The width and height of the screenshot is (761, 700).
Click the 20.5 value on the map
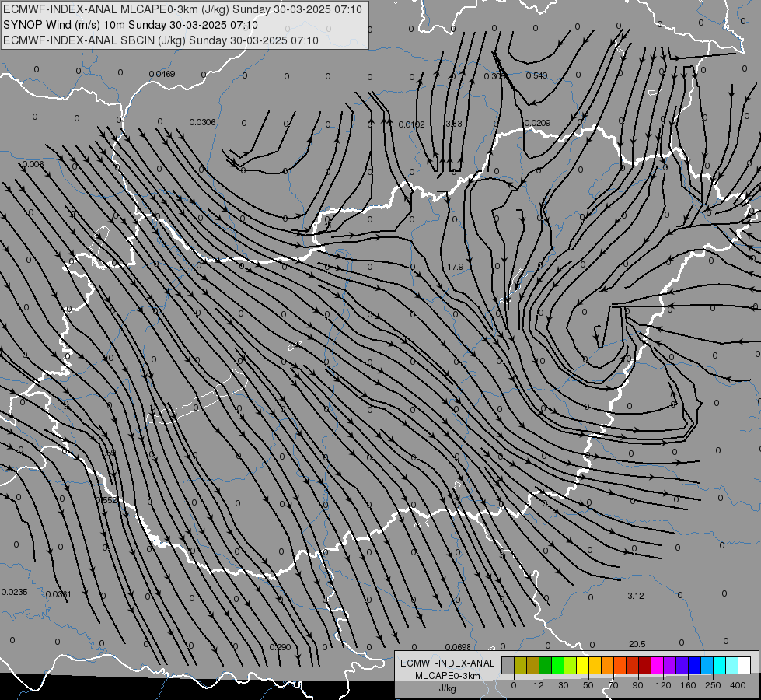(637, 644)
